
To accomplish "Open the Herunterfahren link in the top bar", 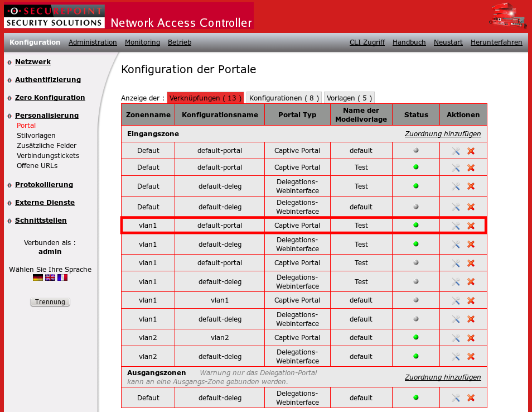I will [496, 42].
